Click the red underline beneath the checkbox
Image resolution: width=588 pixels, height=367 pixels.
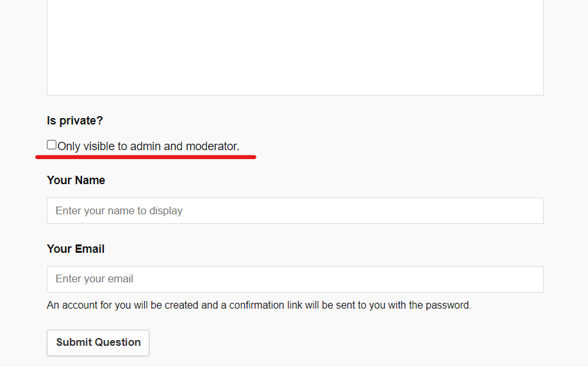146,155
